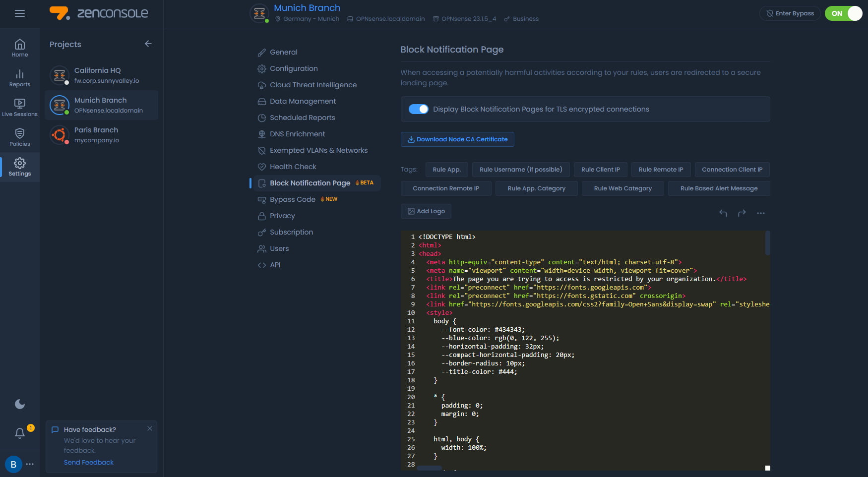Disable TLS Block Notification Pages toggle
This screenshot has width=868, height=477.
pos(418,109)
